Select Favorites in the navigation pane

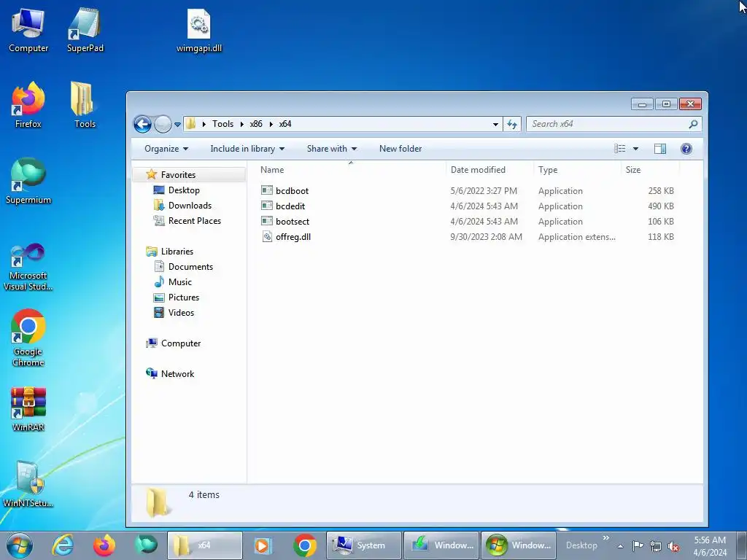178,175
